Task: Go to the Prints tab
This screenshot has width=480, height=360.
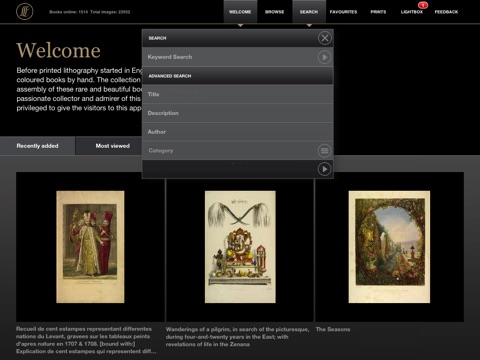Action: pyautogui.click(x=378, y=12)
